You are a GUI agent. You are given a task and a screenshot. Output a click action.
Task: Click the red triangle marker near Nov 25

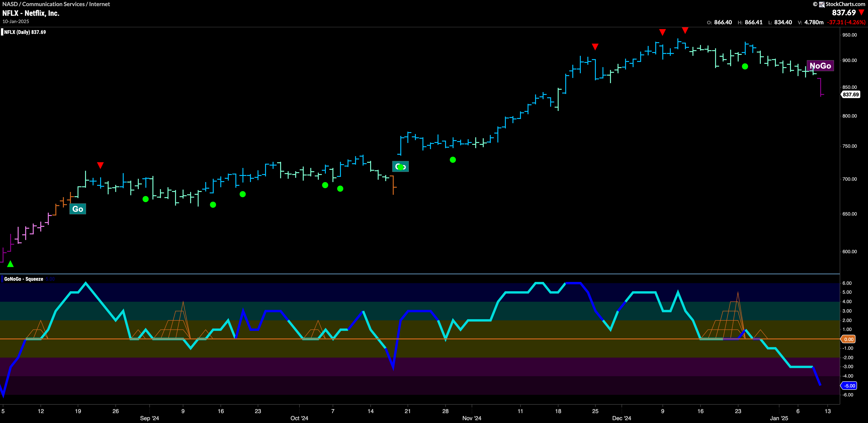click(595, 46)
